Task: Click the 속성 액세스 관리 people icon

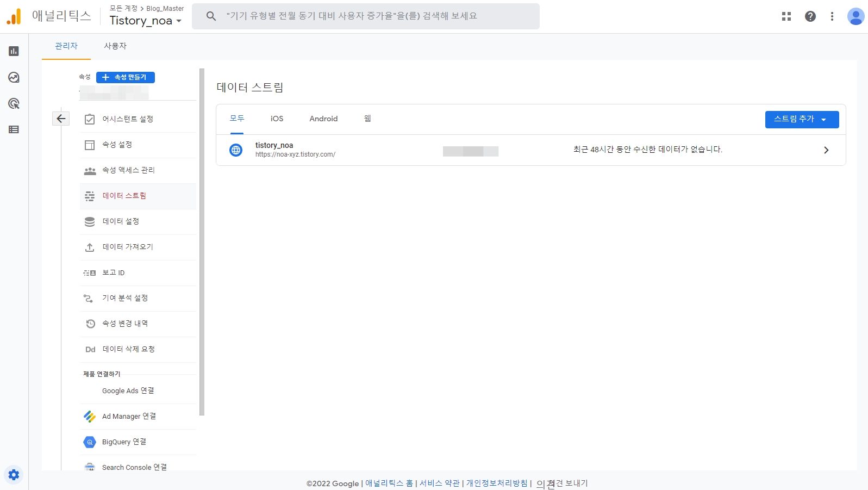Action: 90,171
